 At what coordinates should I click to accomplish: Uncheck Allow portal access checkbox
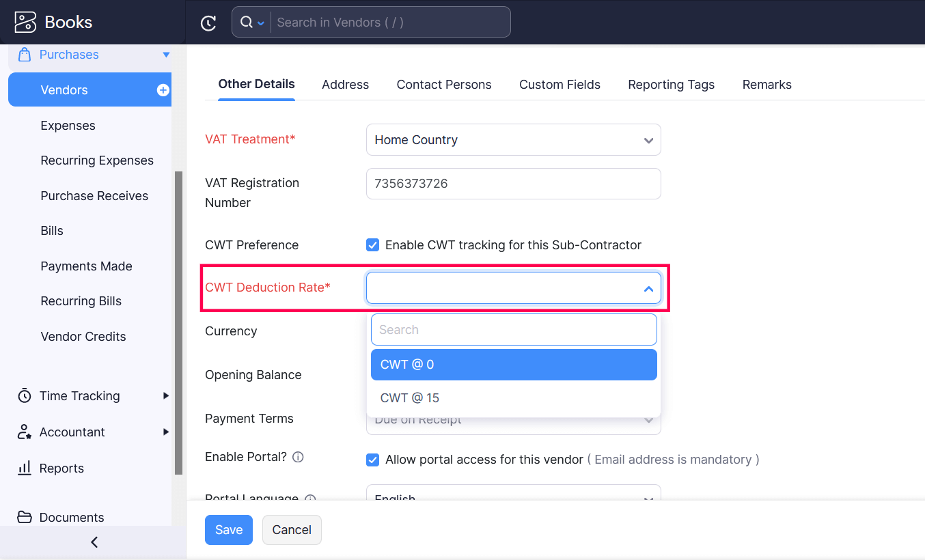point(373,460)
